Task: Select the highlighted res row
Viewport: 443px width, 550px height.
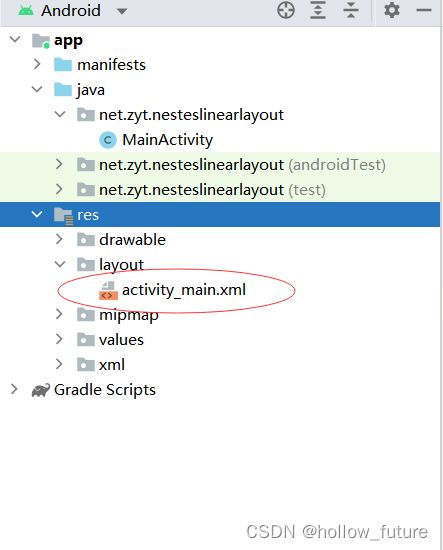Action: tap(220, 214)
